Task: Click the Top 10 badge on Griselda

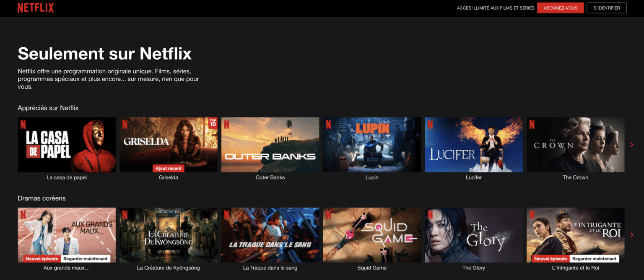Action: pos(213,122)
